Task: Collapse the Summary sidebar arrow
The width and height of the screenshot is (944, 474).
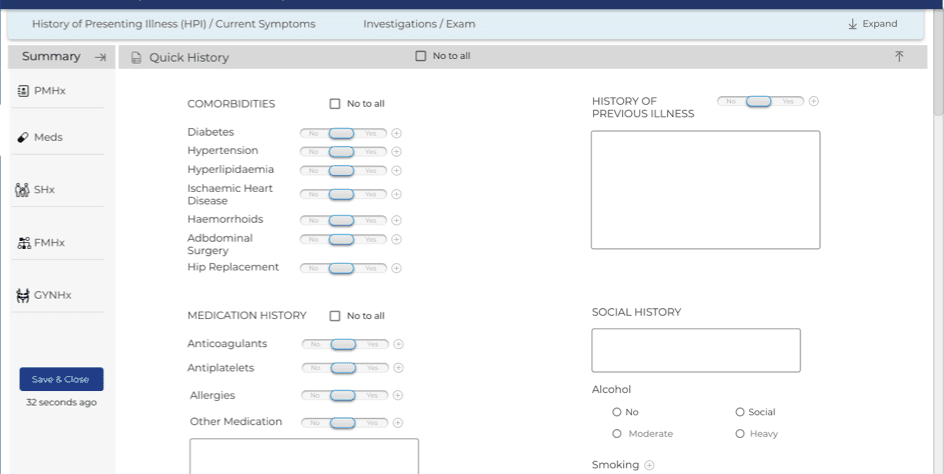Action: click(100, 57)
